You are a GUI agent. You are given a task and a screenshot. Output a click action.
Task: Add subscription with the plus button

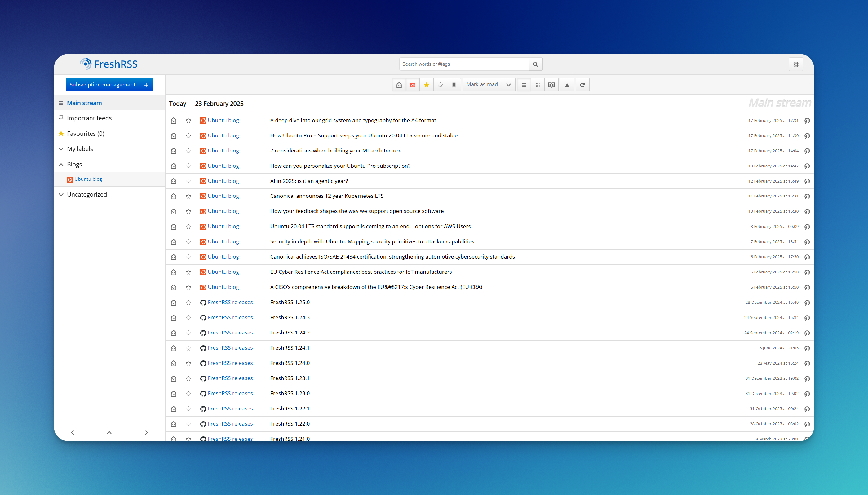coord(146,85)
